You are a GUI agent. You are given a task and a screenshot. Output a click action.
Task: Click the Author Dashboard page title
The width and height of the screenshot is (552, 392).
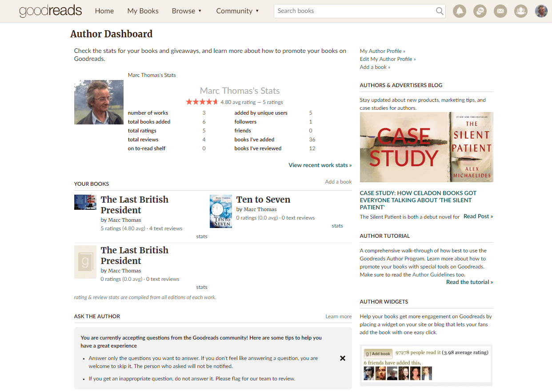[x=112, y=34]
